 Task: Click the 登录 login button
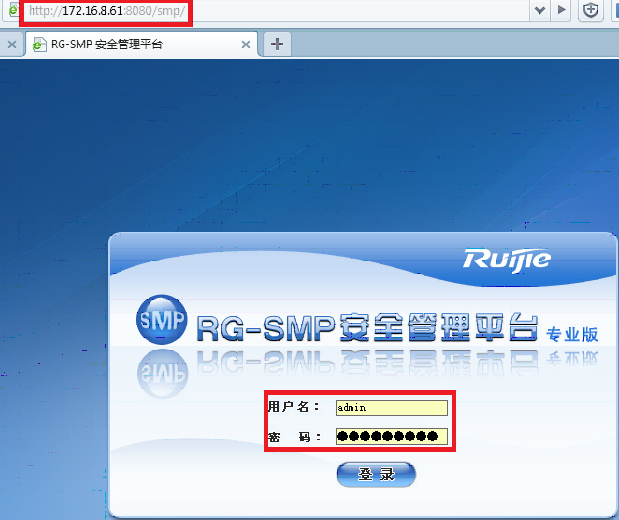376,474
